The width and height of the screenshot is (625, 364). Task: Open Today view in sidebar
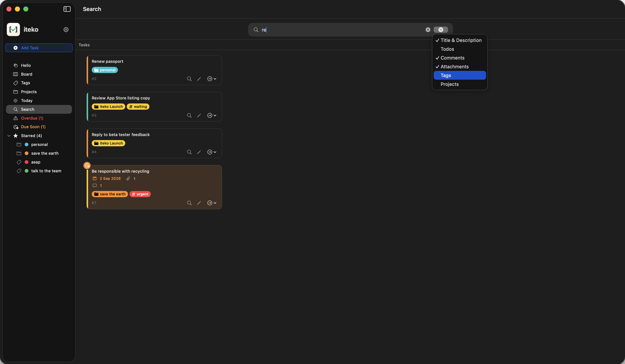[39, 101]
